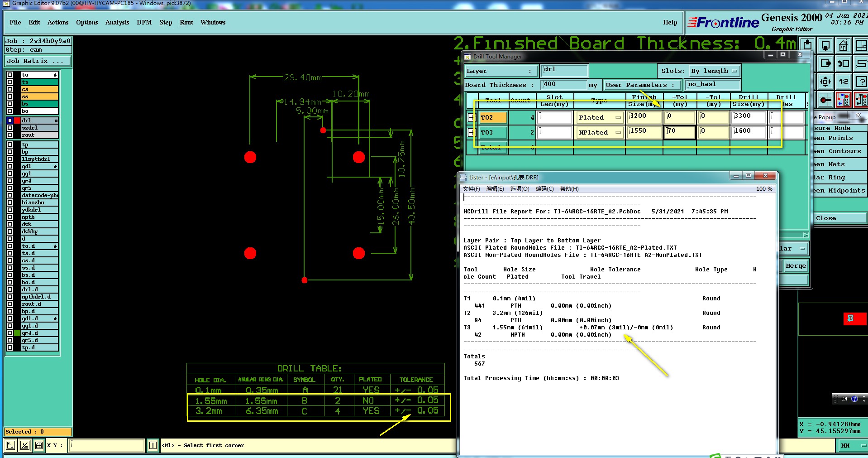Open the Analysis menu

pos(117,22)
